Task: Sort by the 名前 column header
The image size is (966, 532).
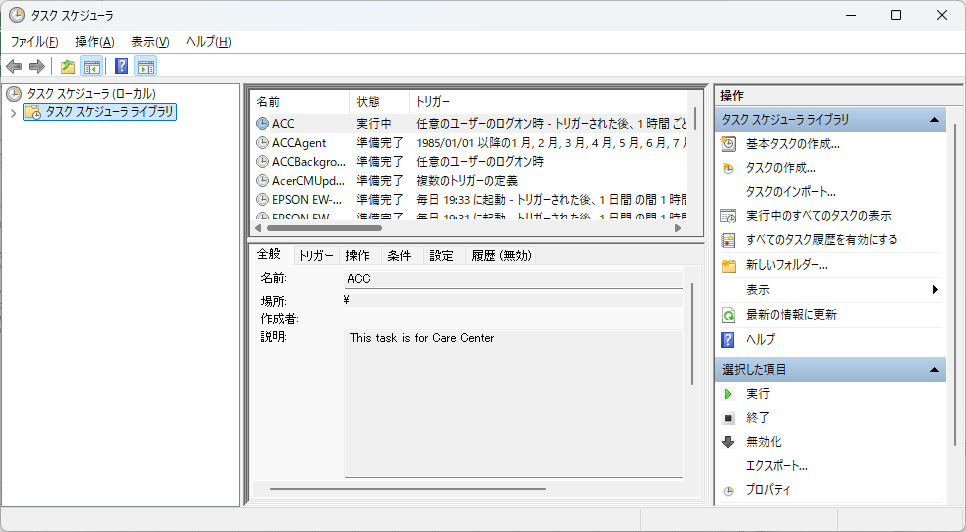Action: 301,102
